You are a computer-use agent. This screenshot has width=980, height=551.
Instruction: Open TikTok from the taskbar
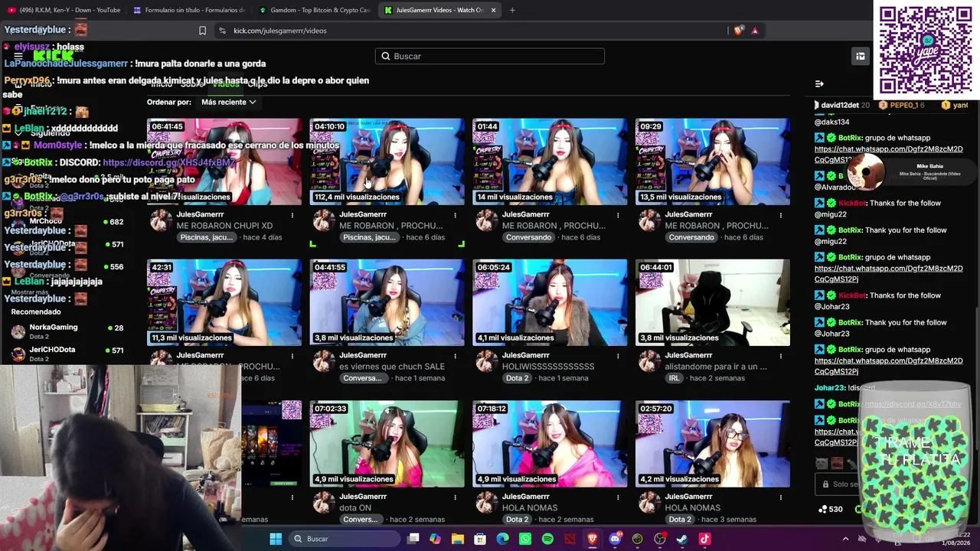pos(704,539)
